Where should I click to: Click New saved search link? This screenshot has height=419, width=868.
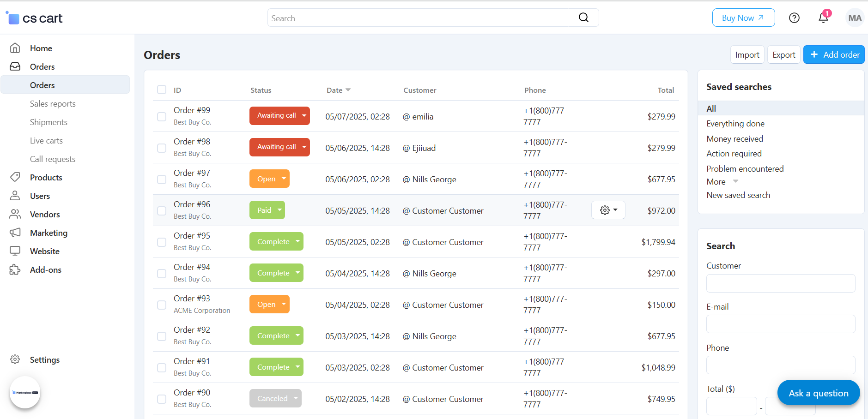738,195
